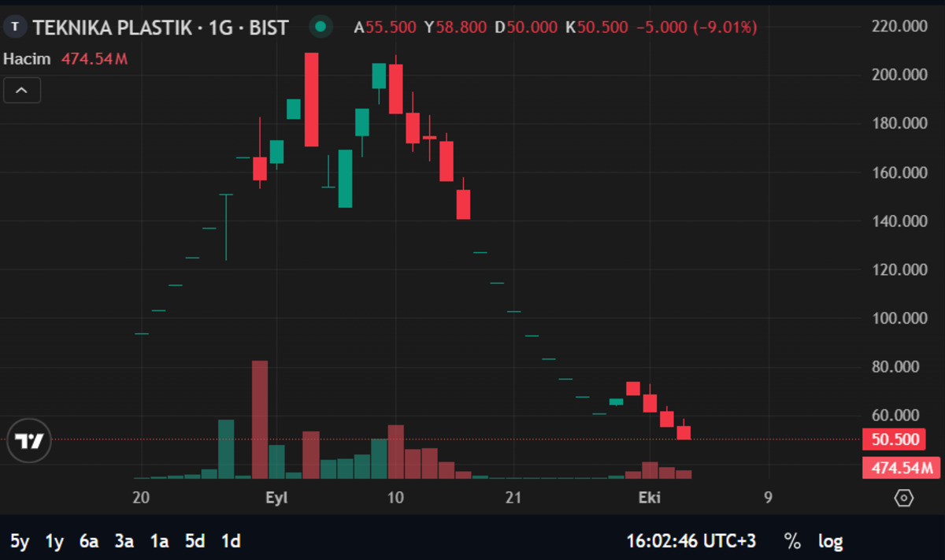This screenshot has height=560, width=945.
Task: Click the 200.000 price axis label
Action: 899,75
